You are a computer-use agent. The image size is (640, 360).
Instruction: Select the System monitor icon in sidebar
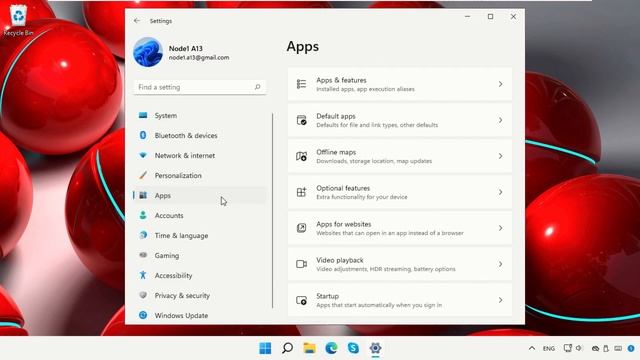(143, 116)
